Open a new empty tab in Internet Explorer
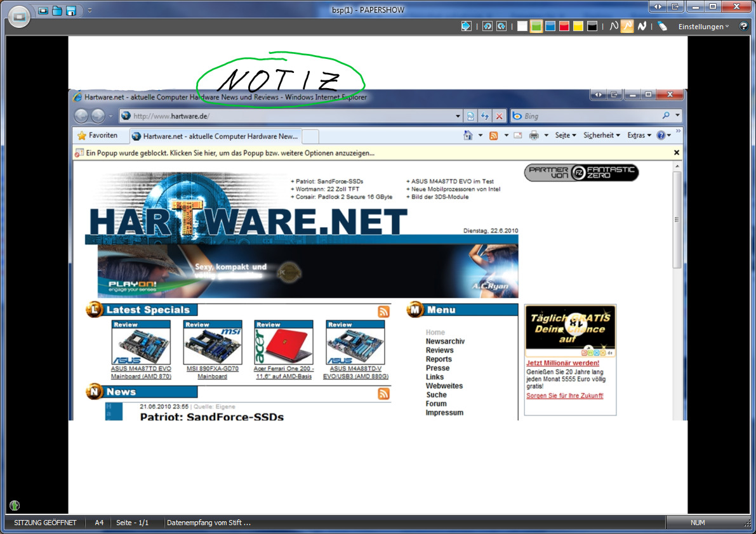The width and height of the screenshot is (756, 534). [310, 137]
